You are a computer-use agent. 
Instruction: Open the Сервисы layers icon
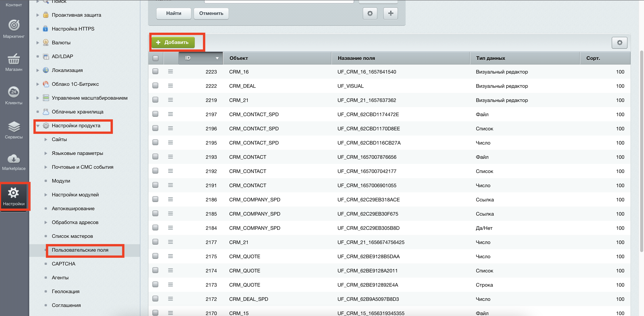tap(14, 126)
